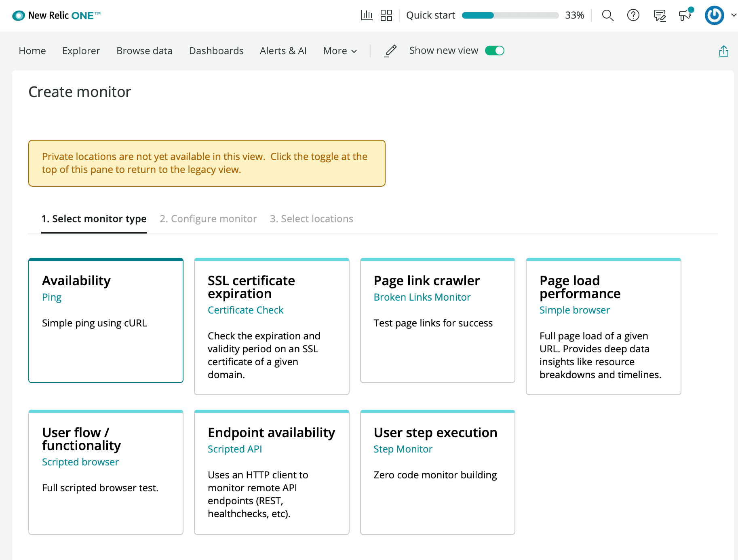738x560 pixels.
Task: Select the User flow / functionality card
Action: (106, 472)
